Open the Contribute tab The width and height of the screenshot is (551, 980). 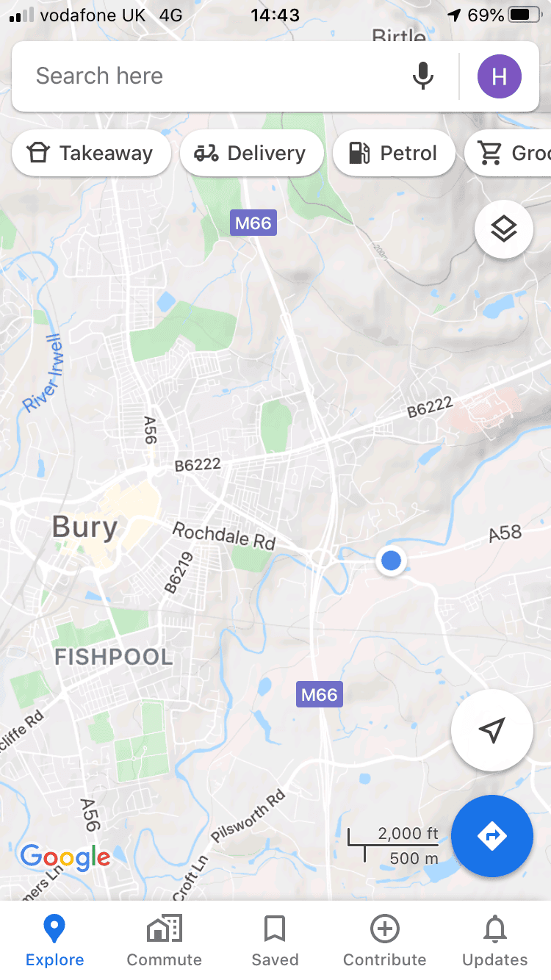coord(385,942)
